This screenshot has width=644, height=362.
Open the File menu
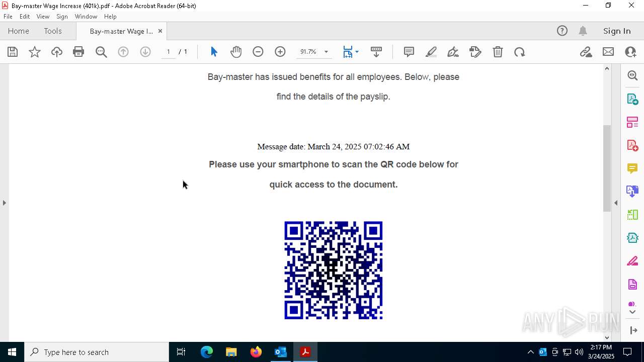[8, 17]
